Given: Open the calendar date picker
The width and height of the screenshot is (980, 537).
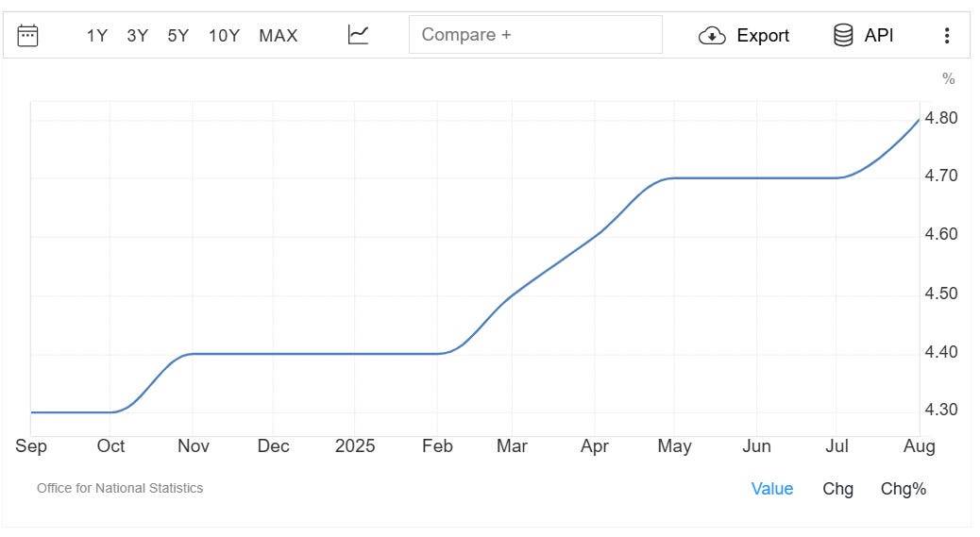Looking at the screenshot, I should point(28,36).
